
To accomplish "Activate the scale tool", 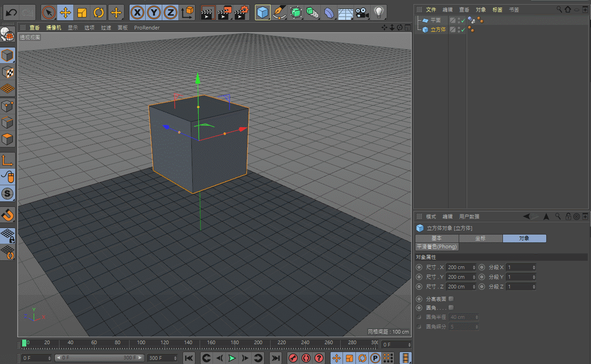I will [x=82, y=12].
